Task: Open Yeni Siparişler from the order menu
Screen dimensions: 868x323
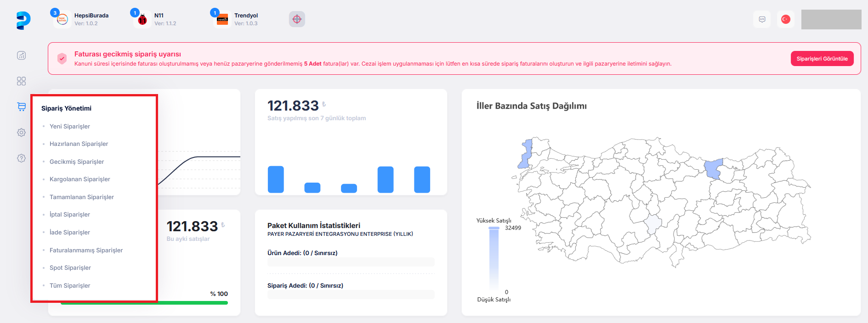Action: (70, 126)
